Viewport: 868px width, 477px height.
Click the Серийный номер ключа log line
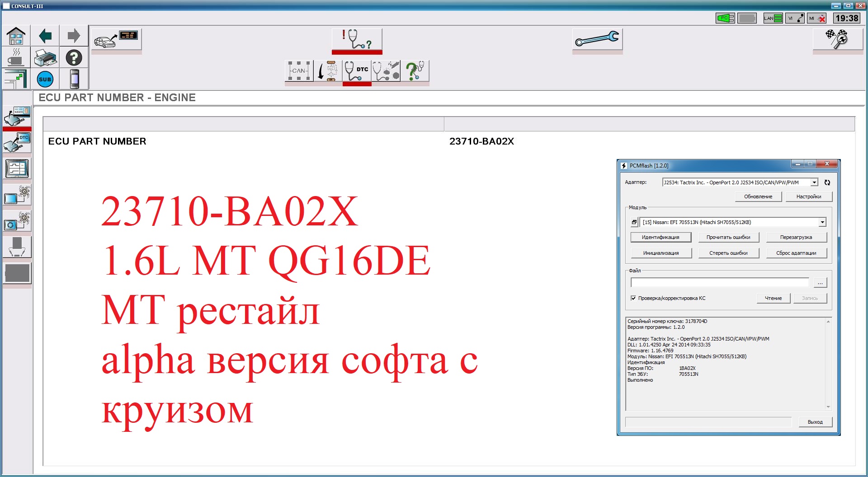coord(667,321)
